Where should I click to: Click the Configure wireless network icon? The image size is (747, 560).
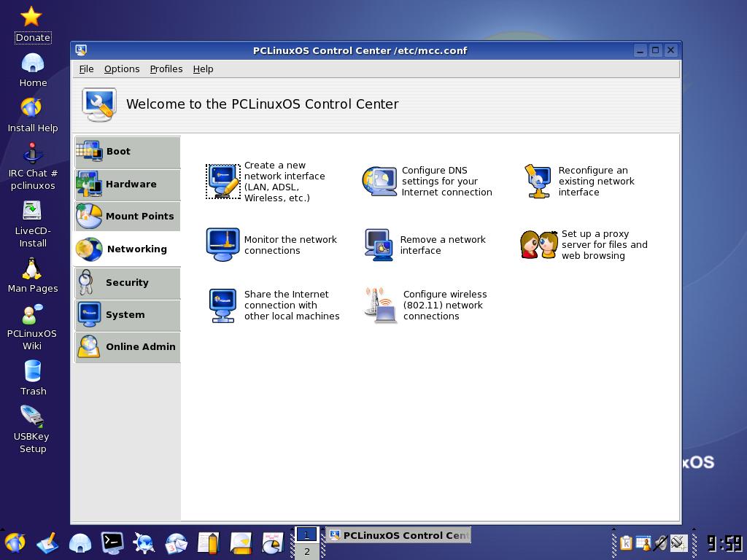tap(380, 306)
